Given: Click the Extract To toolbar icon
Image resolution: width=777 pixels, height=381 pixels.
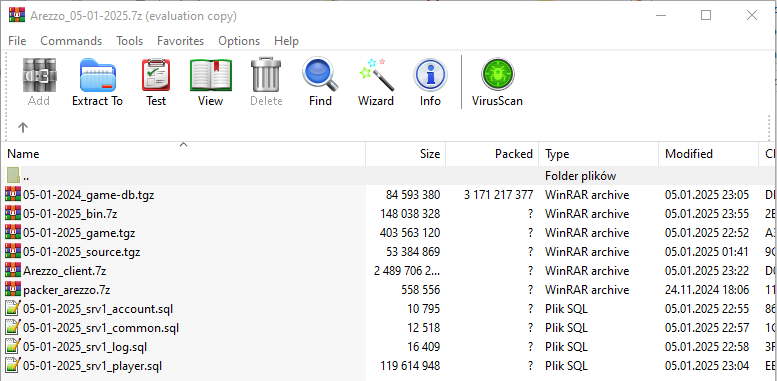Looking at the screenshot, I should 98,75.
